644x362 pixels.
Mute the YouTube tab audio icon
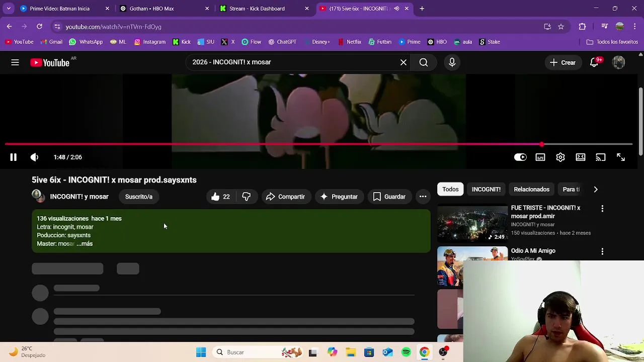pyautogui.click(x=396, y=9)
